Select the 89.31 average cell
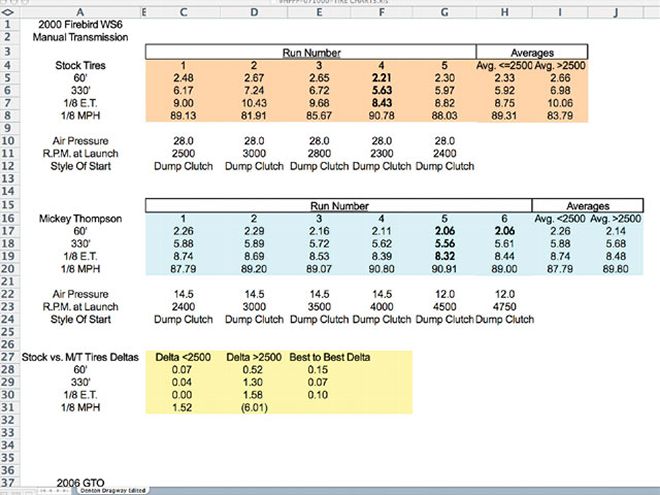This screenshot has width=660, height=495. [x=504, y=116]
